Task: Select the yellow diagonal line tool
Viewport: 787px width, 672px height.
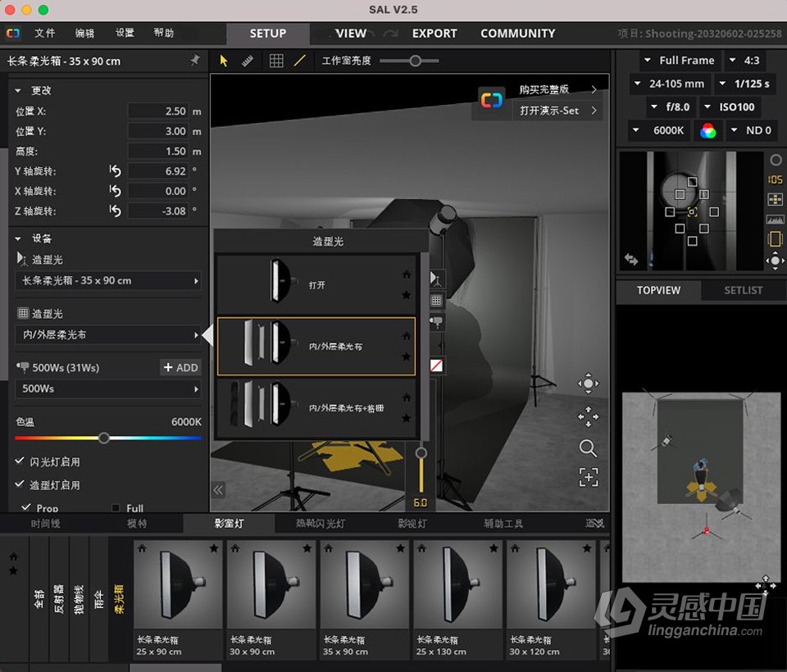Action: (298, 61)
